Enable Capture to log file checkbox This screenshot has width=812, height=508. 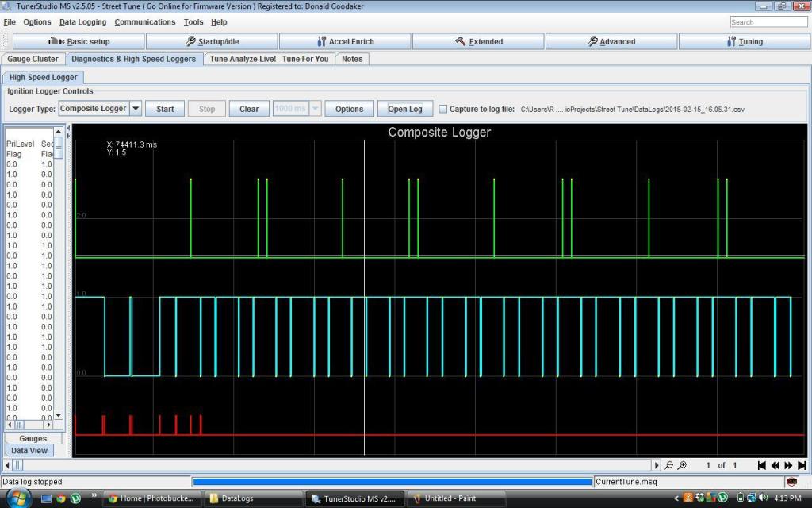(443, 109)
